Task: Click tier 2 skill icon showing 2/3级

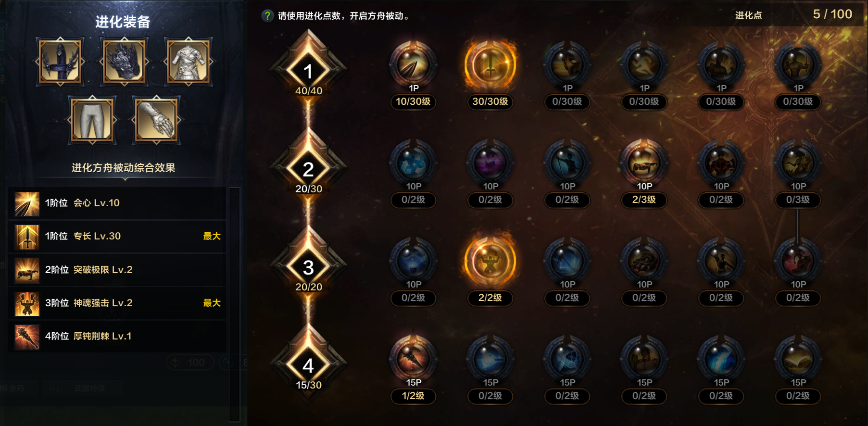Action: 644,163
